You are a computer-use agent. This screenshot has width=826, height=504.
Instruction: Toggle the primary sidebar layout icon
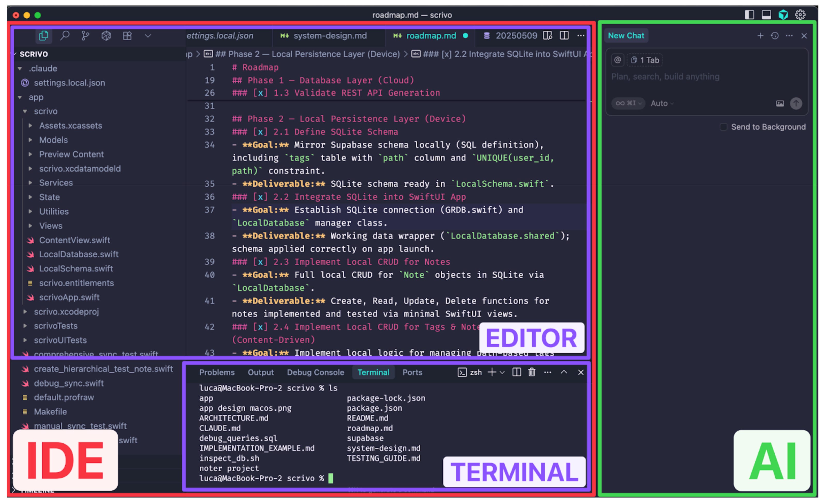click(x=749, y=15)
